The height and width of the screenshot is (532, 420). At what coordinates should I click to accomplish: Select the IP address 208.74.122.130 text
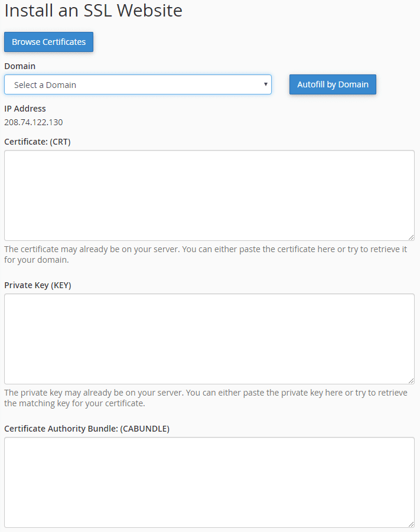coord(34,122)
